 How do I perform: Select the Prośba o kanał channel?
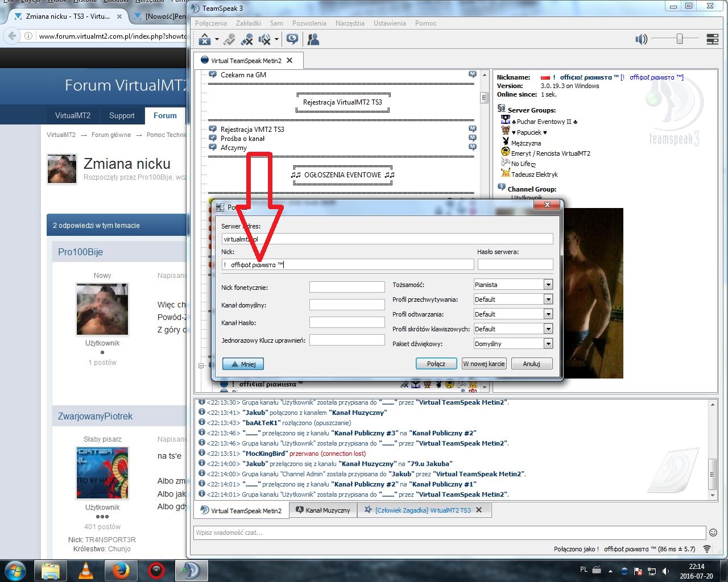[x=243, y=138]
